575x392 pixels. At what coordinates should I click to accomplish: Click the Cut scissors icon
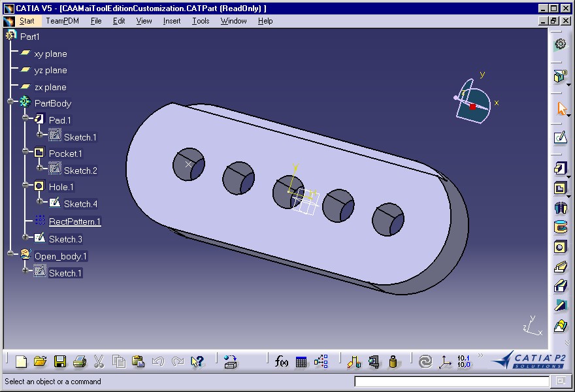99,361
